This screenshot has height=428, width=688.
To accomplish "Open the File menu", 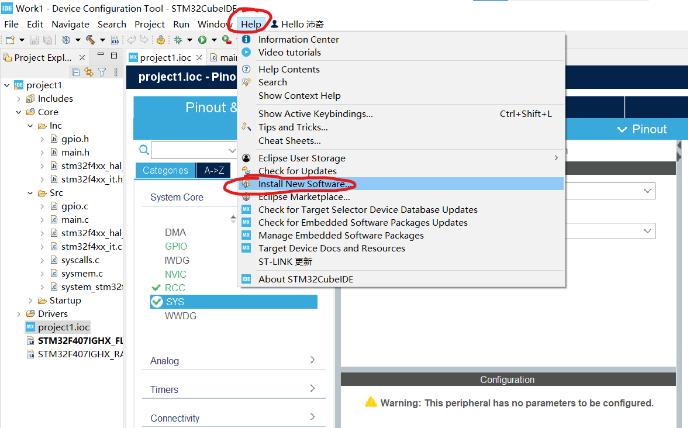I will 11,24.
